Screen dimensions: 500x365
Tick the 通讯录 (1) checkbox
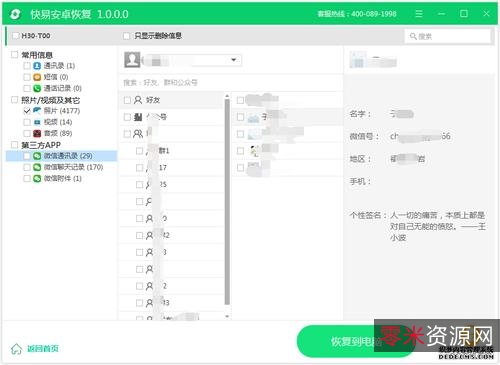(27, 66)
